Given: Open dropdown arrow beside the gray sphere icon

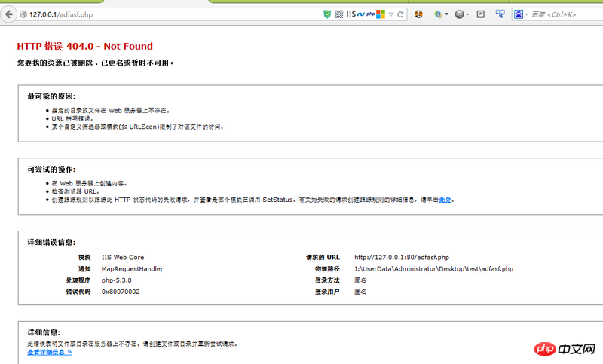Looking at the screenshot, I should point(467,14).
